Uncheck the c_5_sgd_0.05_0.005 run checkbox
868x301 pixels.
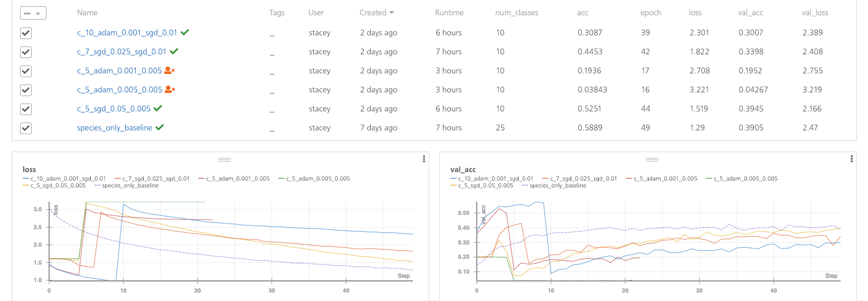click(x=25, y=109)
